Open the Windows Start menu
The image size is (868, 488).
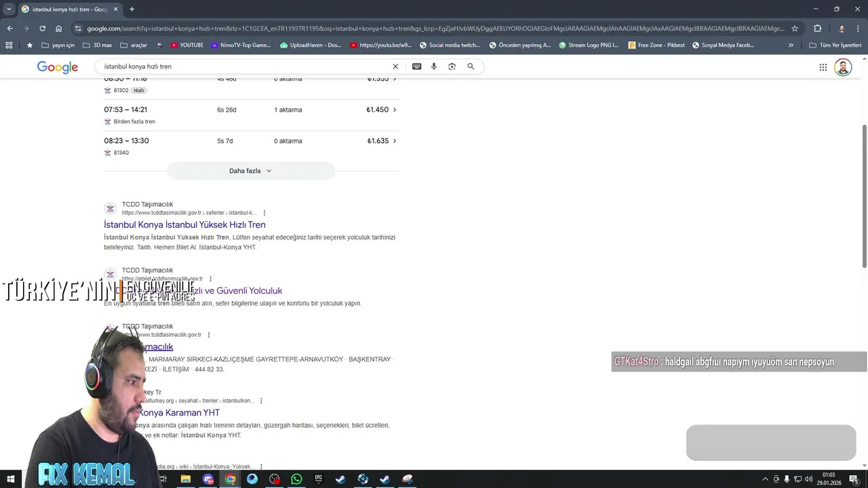tap(11, 479)
